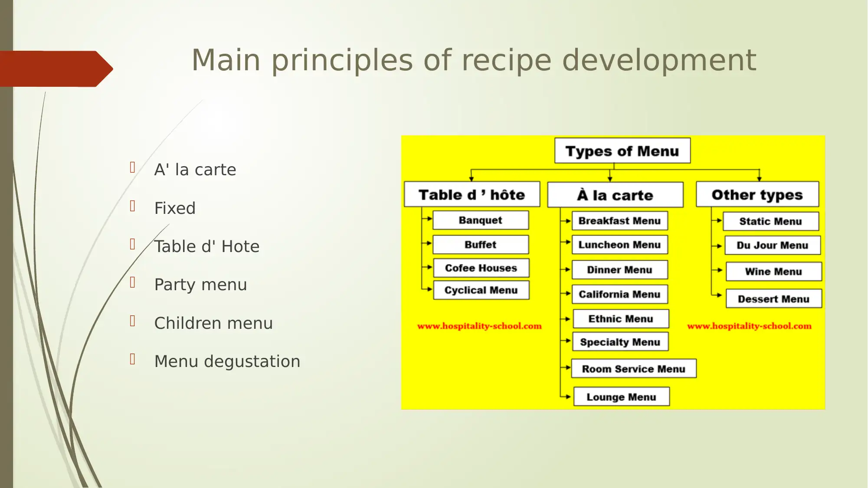Click the dark red arrow icon top-left
Image resolution: width=868 pixels, height=488 pixels.
pos(58,66)
